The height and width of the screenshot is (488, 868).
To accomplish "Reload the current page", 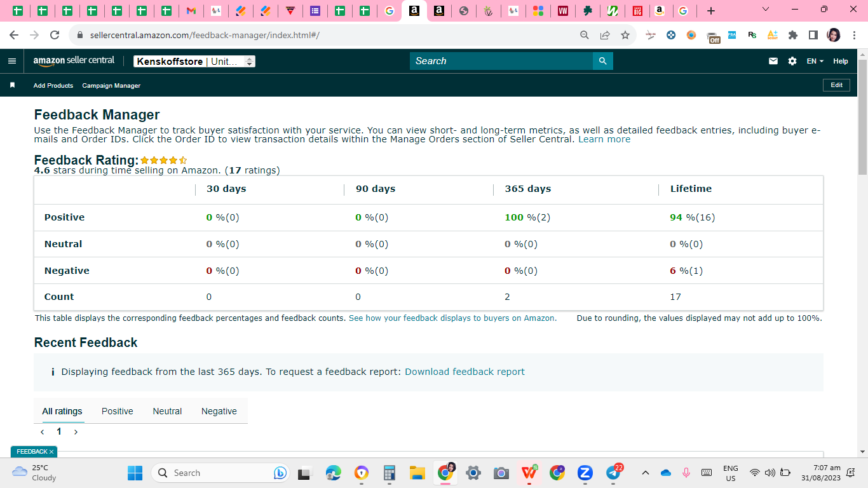I will 55,35.
